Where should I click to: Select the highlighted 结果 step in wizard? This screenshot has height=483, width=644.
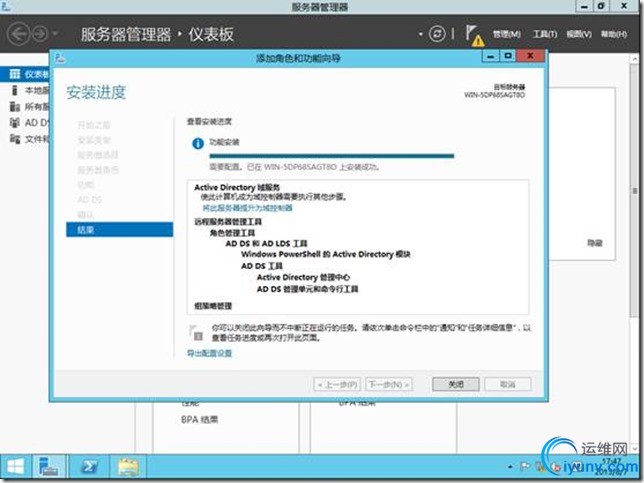120,230
